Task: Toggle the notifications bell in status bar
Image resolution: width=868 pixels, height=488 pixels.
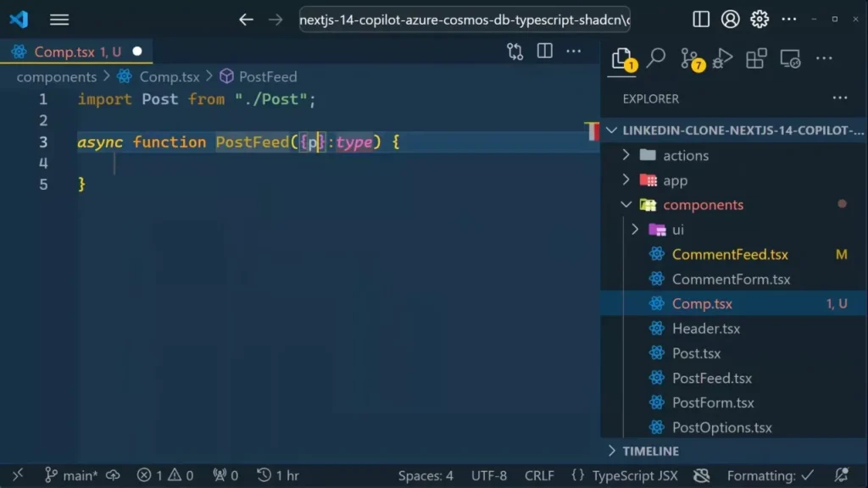Action: (841, 475)
